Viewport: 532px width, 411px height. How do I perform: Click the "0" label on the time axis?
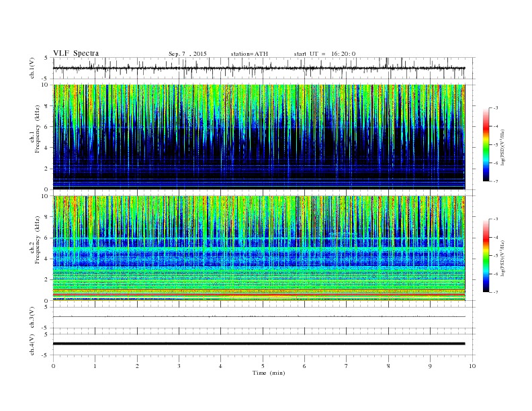[x=53, y=366]
